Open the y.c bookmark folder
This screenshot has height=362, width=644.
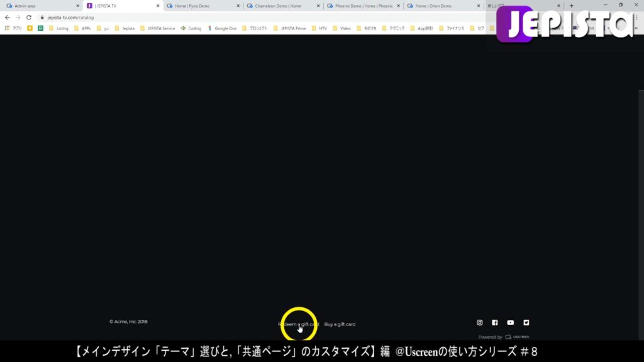click(x=103, y=28)
